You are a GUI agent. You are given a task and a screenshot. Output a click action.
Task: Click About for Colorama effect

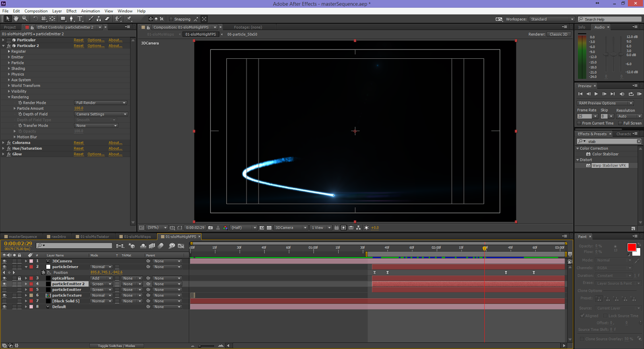(115, 143)
